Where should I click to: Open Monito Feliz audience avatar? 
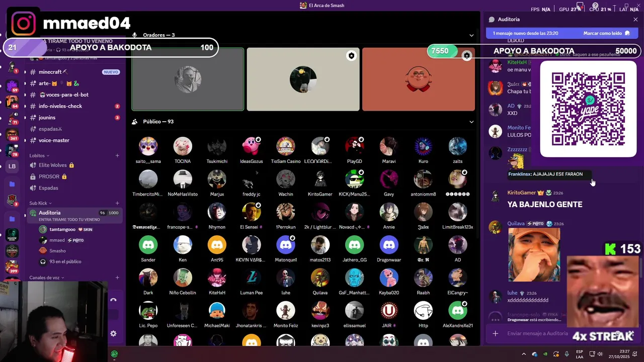286,311
